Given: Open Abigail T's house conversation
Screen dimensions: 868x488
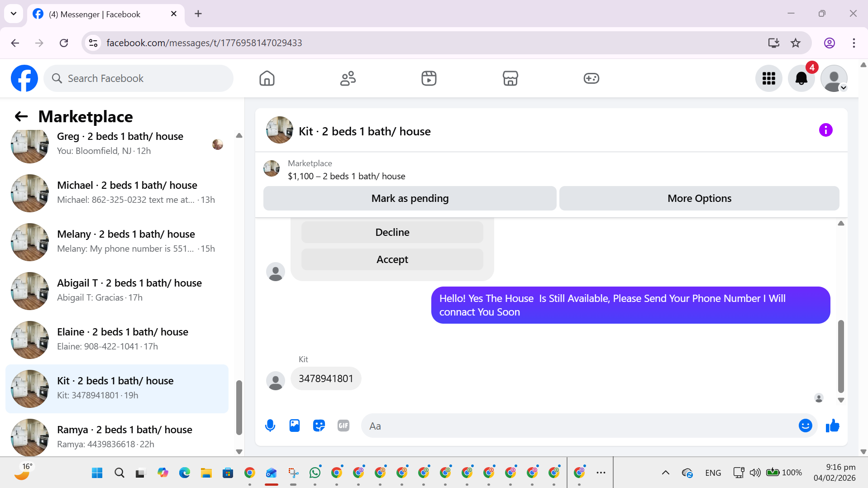Looking at the screenshot, I should pos(117,291).
